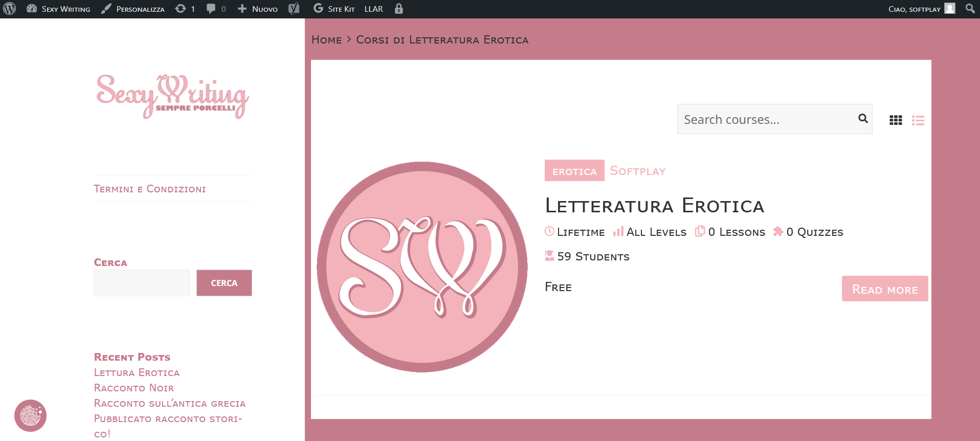
Task: Click the lock icon in admin bar
Action: (x=399, y=9)
